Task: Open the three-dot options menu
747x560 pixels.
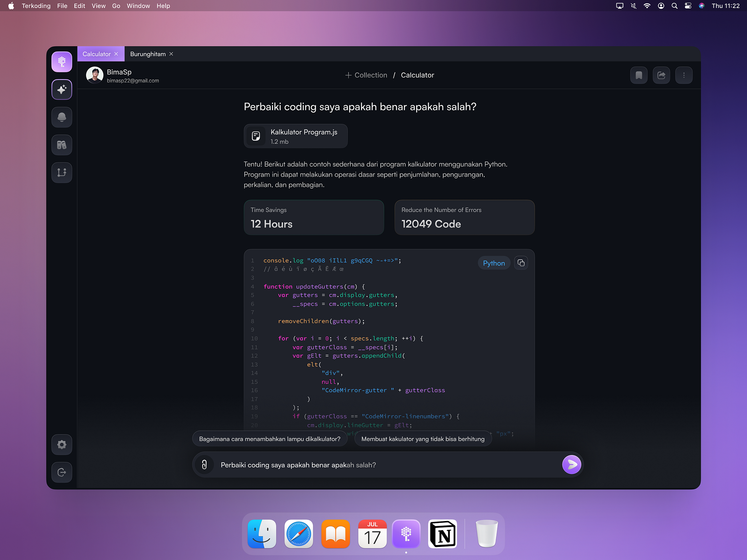Action: [x=684, y=75]
